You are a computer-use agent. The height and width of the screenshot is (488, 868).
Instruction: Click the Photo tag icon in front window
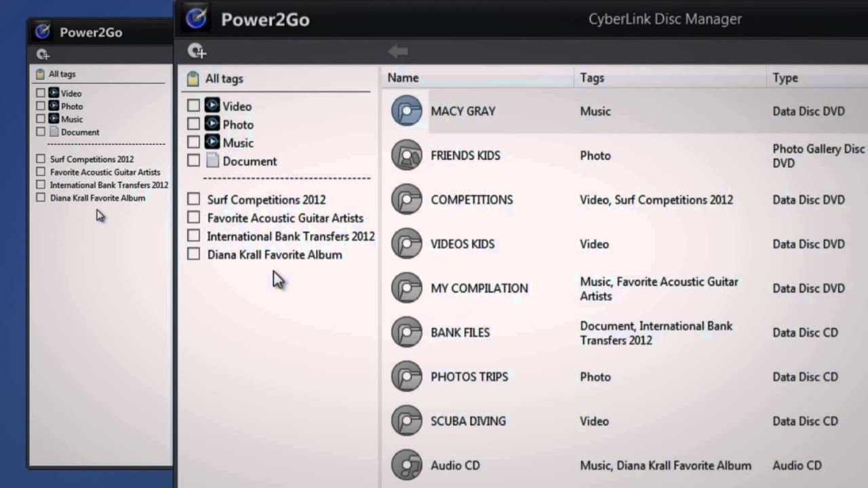click(212, 123)
